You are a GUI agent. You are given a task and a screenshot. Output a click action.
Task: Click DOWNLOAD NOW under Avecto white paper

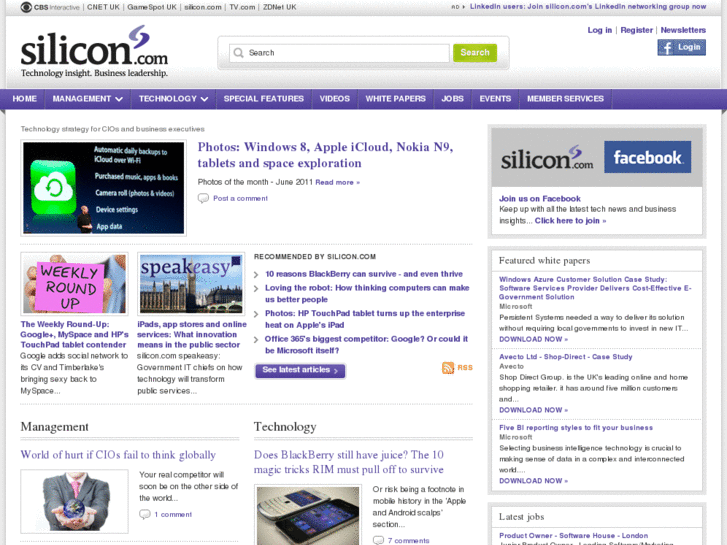pos(533,410)
